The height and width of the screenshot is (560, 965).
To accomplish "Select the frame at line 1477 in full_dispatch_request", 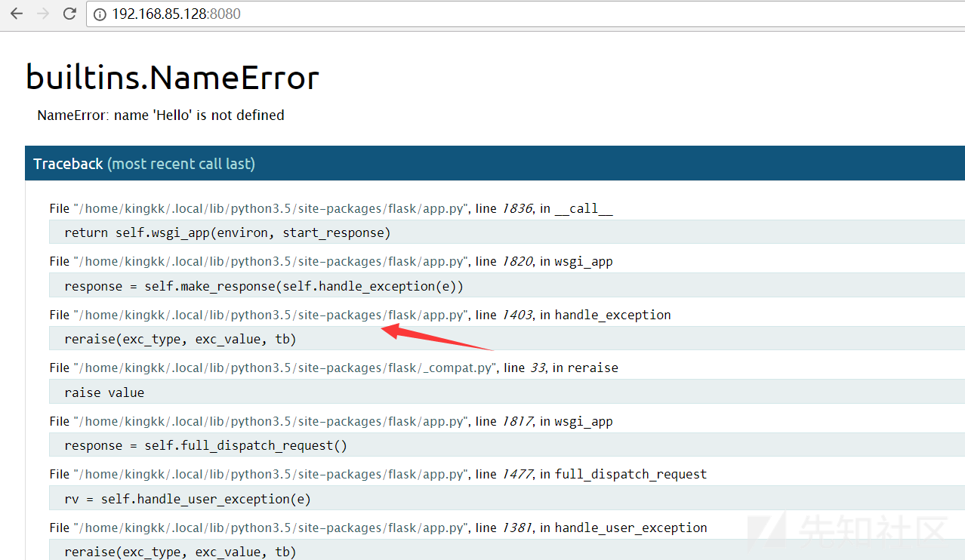I will click(x=378, y=474).
